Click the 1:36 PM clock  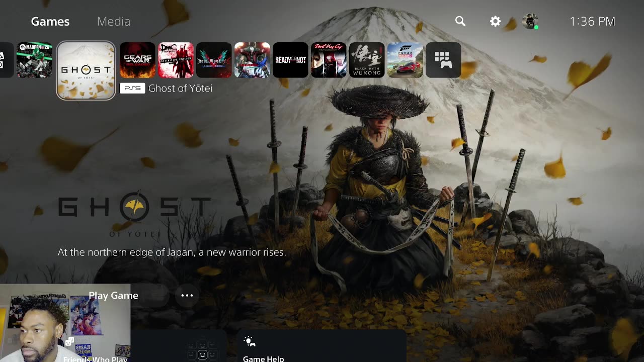pos(592,21)
